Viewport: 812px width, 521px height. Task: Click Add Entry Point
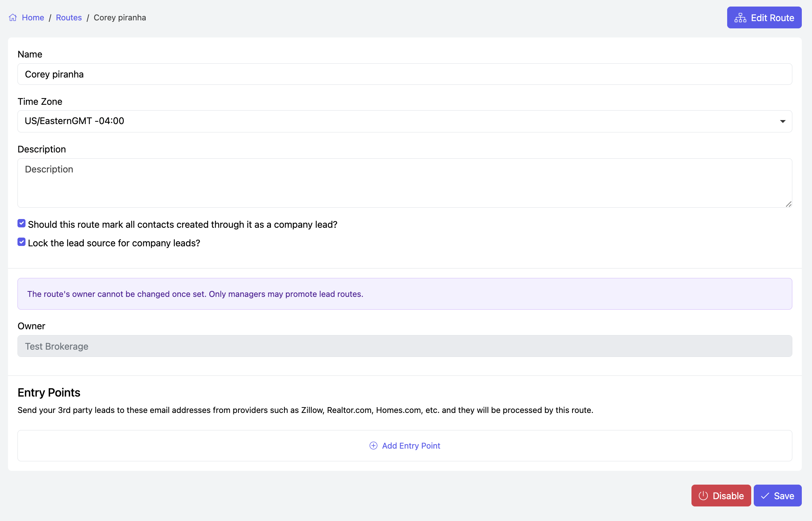(411, 446)
